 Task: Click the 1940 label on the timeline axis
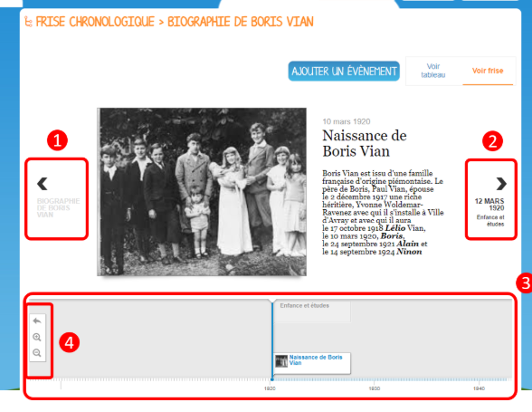479,388
